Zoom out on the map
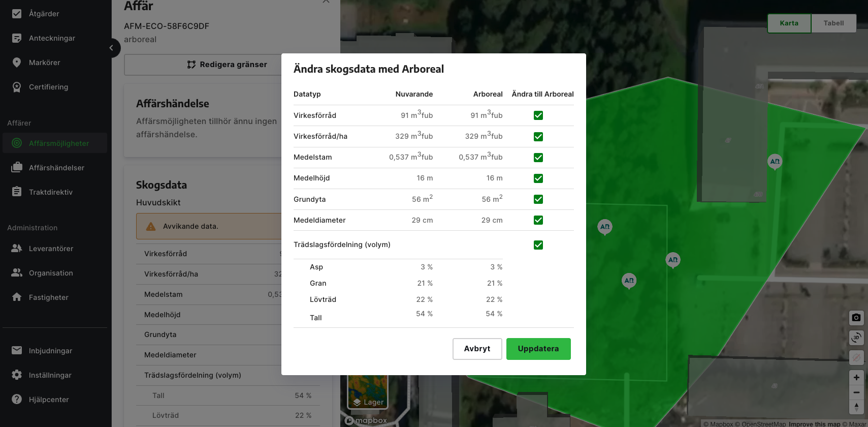The width and height of the screenshot is (868, 427). [x=856, y=392]
